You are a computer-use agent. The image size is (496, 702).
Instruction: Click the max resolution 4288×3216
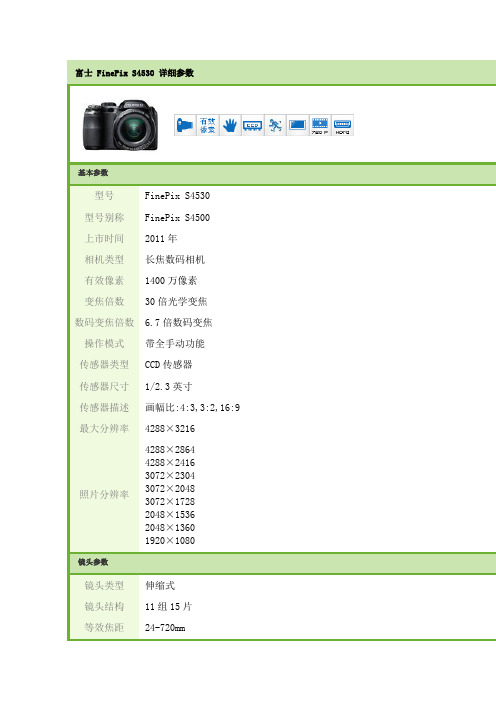click(170, 429)
